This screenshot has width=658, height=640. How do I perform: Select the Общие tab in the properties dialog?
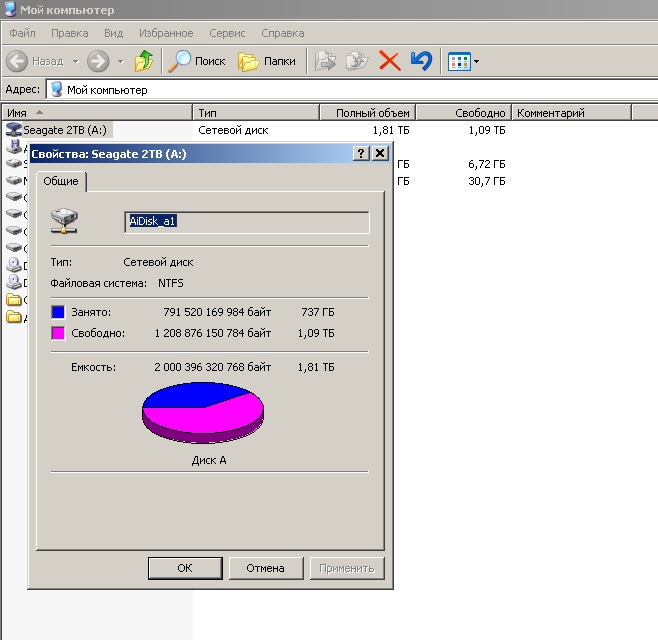(x=62, y=181)
